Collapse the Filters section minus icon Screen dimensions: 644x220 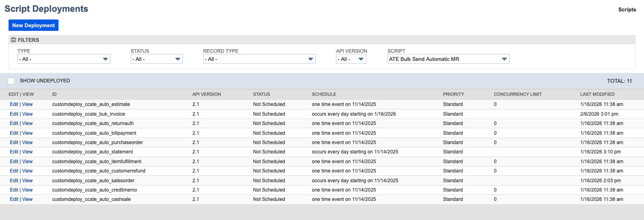point(13,40)
